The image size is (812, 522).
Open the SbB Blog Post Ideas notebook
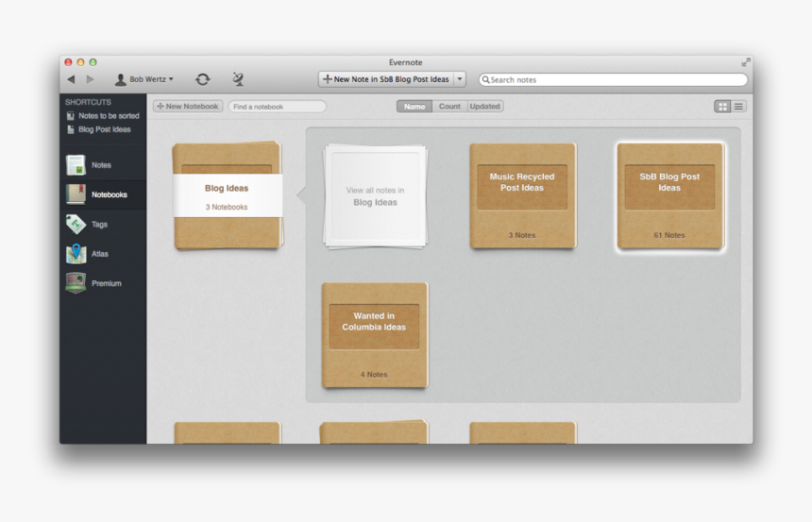[x=670, y=195]
